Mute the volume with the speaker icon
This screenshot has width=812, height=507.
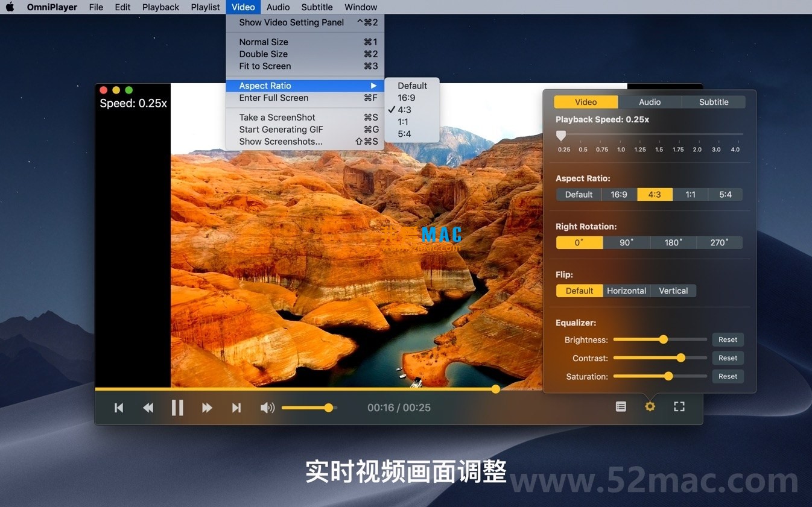click(x=267, y=408)
